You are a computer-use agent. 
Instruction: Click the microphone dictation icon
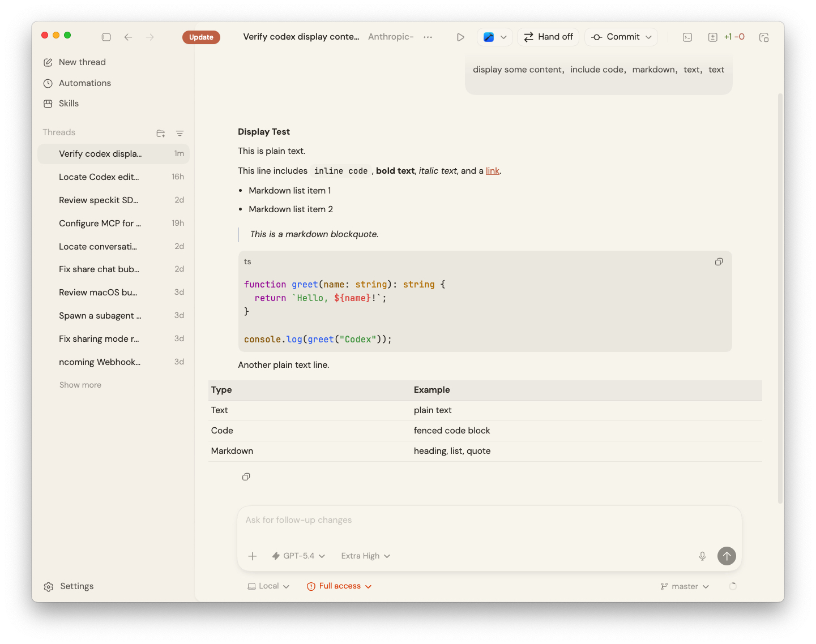pyautogui.click(x=702, y=556)
